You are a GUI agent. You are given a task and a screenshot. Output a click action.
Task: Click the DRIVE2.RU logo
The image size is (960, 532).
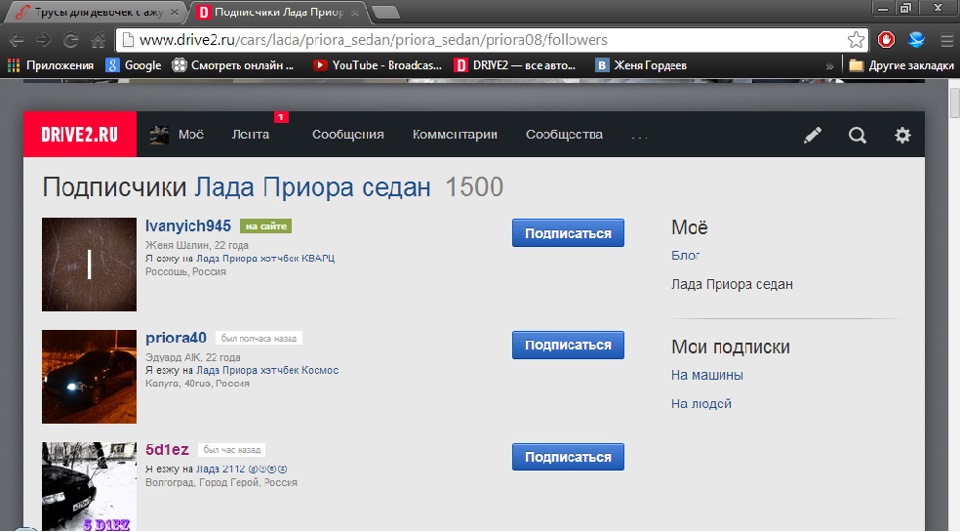[x=80, y=135]
